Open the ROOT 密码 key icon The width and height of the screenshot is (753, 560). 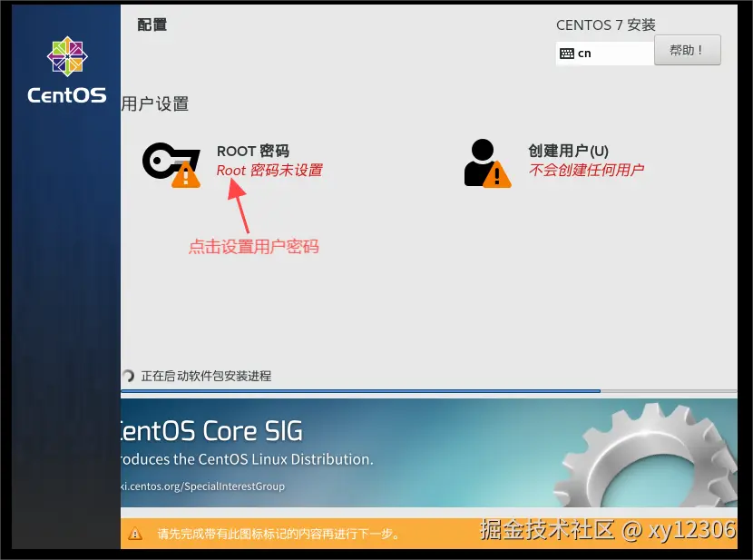coord(171,164)
